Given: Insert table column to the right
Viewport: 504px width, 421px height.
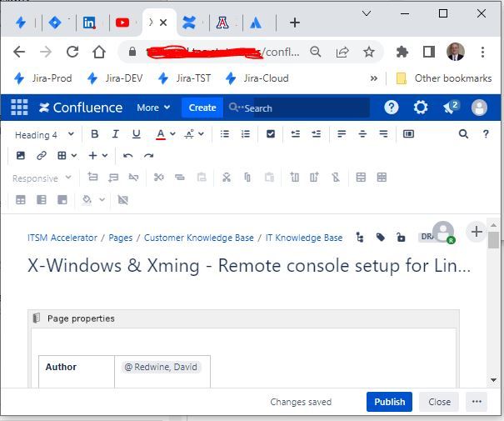Looking at the screenshot, I should coord(314,177).
